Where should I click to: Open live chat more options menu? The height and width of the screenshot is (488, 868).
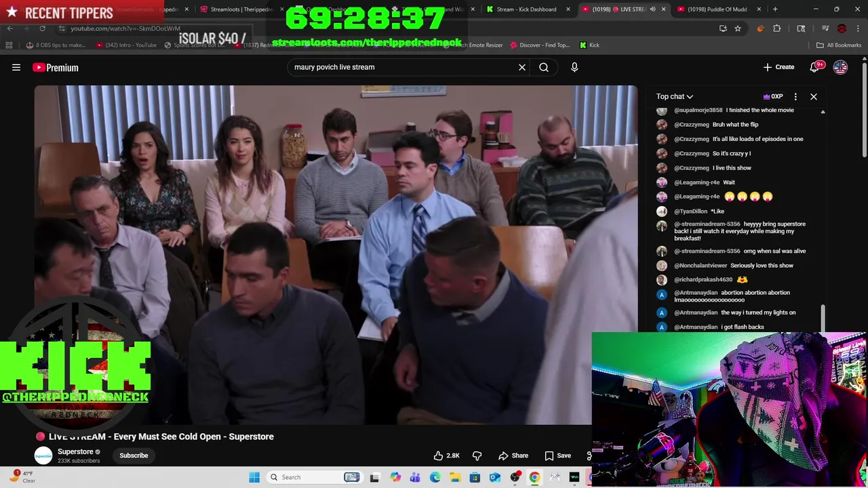[795, 96]
